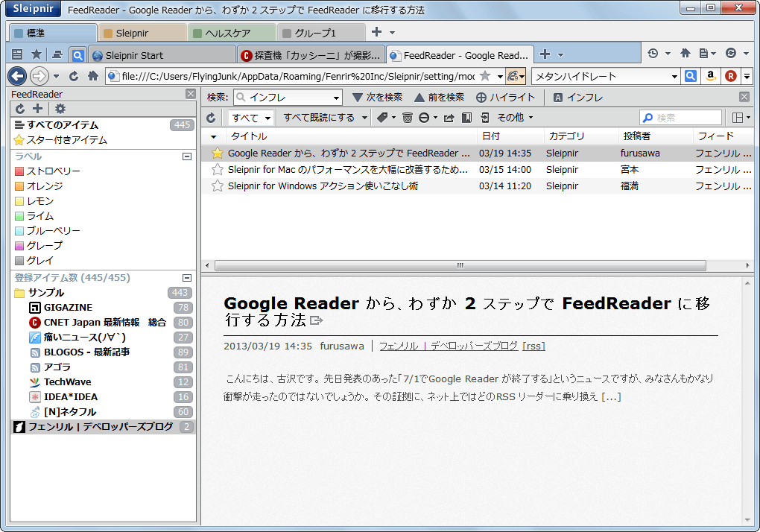Open the [rss] link in article header
The image size is (760, 532).
pos(533,346)
